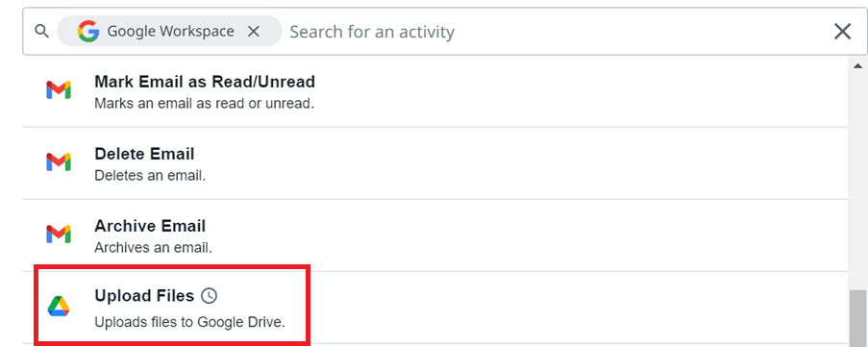
Task: Click the 'Uploads files to Google Drive.' description
Action: click(x=190, y=322)
